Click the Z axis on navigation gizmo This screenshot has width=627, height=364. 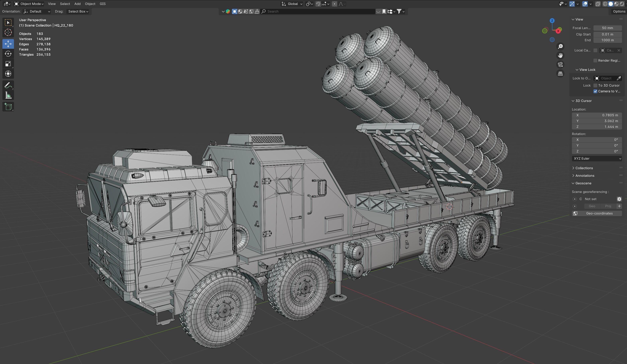[552, 21]
